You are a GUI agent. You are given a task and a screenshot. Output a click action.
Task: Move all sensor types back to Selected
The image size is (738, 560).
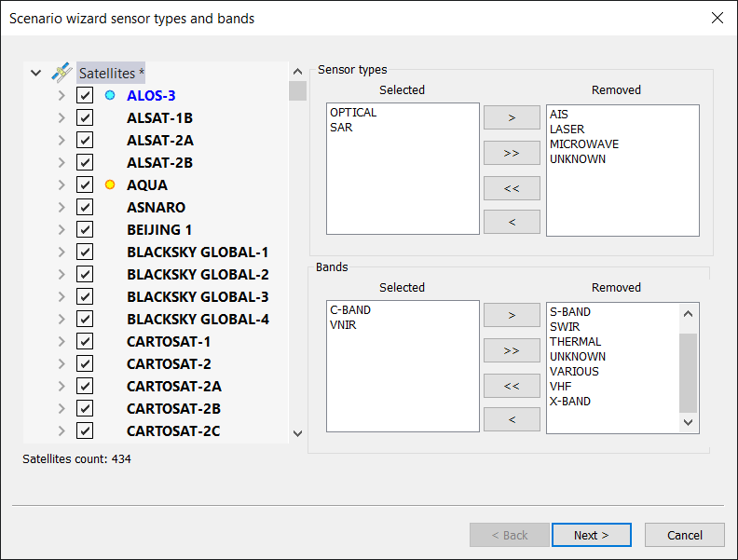512,187
